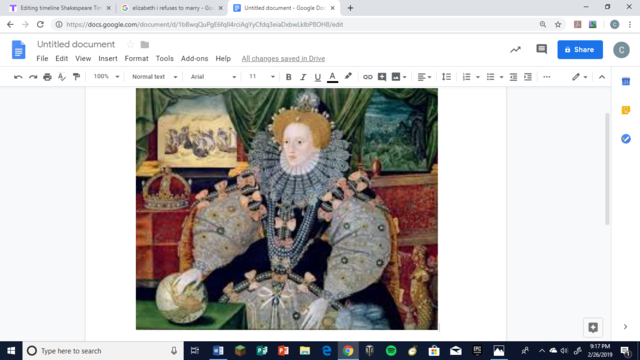The width and height of the screenshot is (640, 360).
Task: Open Google account avatar C
Action: coord(621,50)
